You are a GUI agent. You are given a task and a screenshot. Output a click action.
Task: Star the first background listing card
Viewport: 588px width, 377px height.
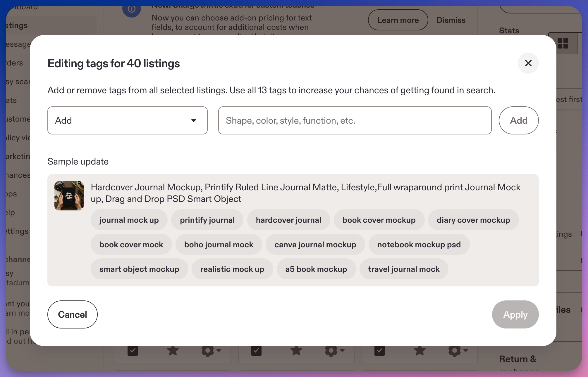[x=173, y=350]
